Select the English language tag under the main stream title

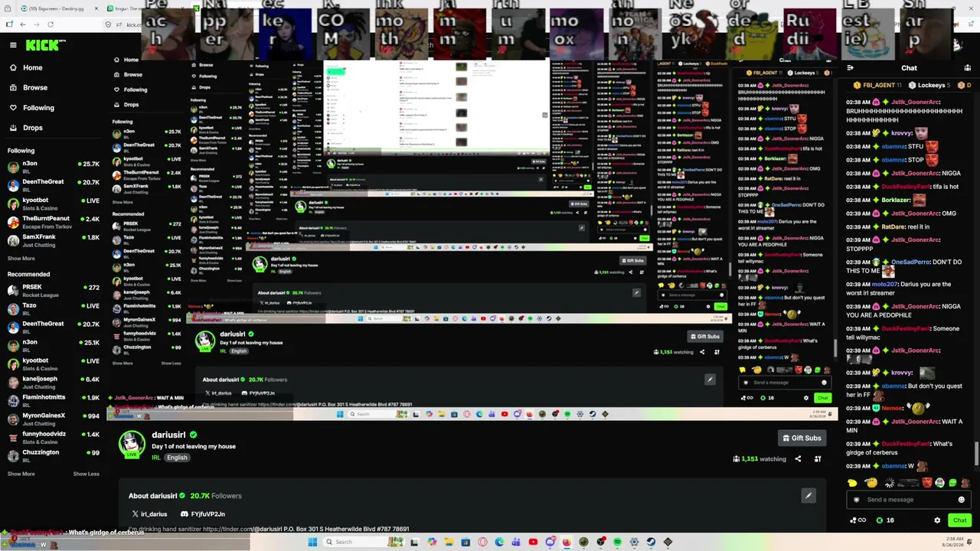coord(177,458)
